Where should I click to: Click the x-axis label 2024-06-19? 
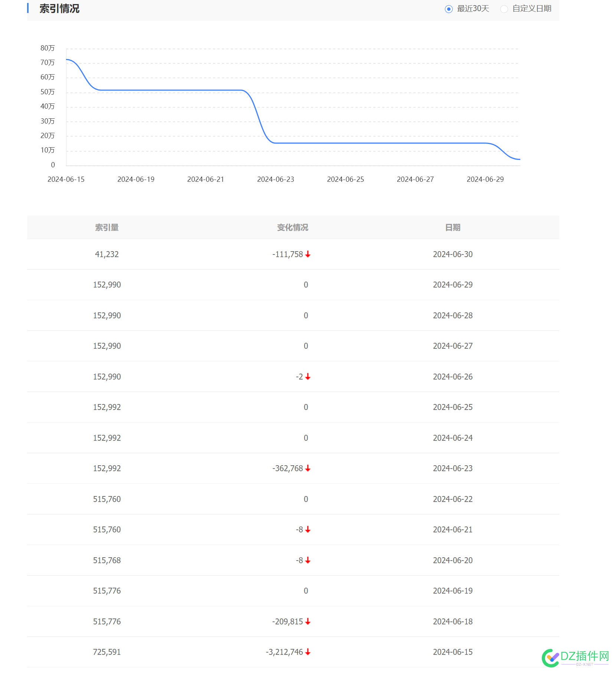point(136,179)
